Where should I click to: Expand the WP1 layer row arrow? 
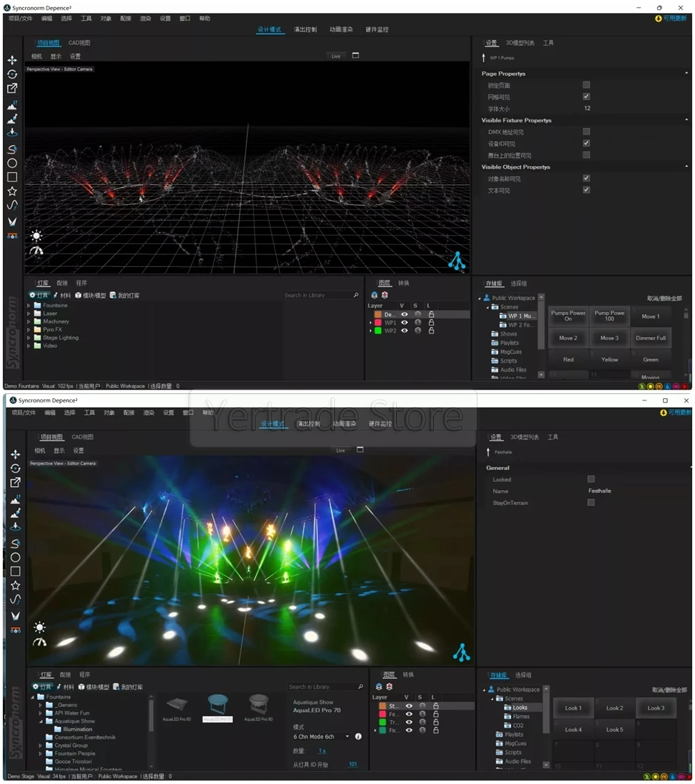pos(370,323)
